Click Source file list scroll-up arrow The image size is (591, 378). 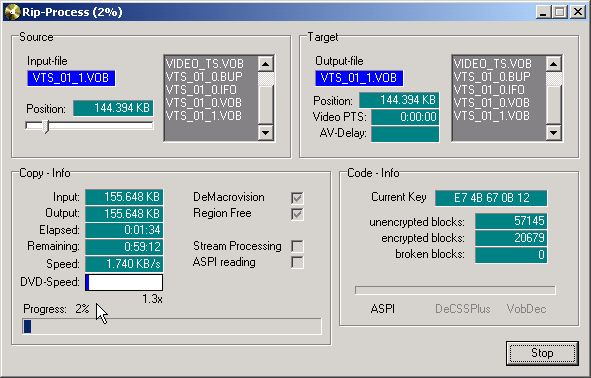pos(265,64)
